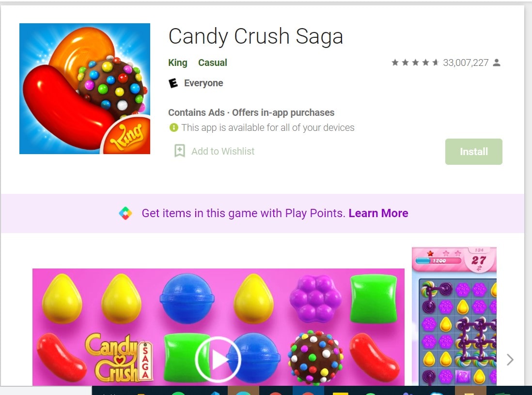Play the Candy Crush trailer video

pyautogui.click(x=218, y=359)
